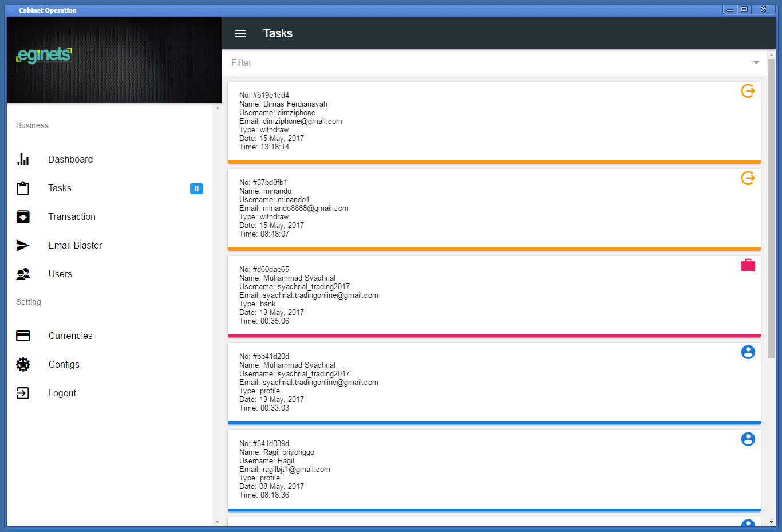Click the Configs gear icon

point(23,364)
